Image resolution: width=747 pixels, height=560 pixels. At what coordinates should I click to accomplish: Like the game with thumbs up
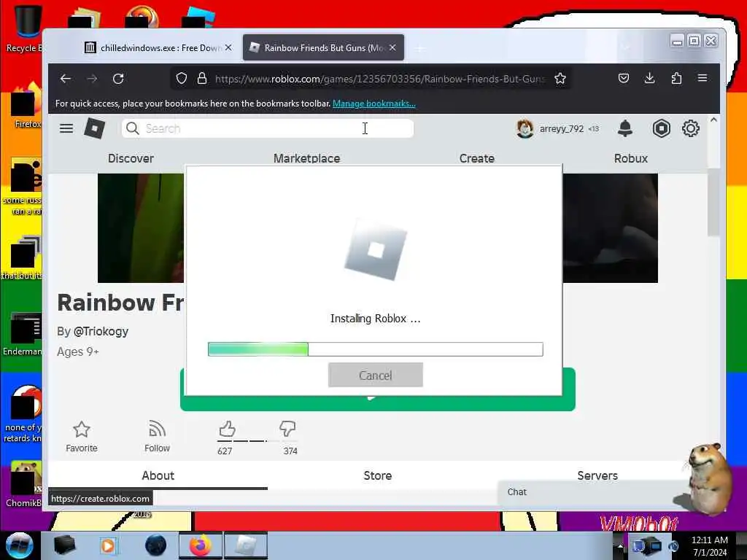coord(228,429)
